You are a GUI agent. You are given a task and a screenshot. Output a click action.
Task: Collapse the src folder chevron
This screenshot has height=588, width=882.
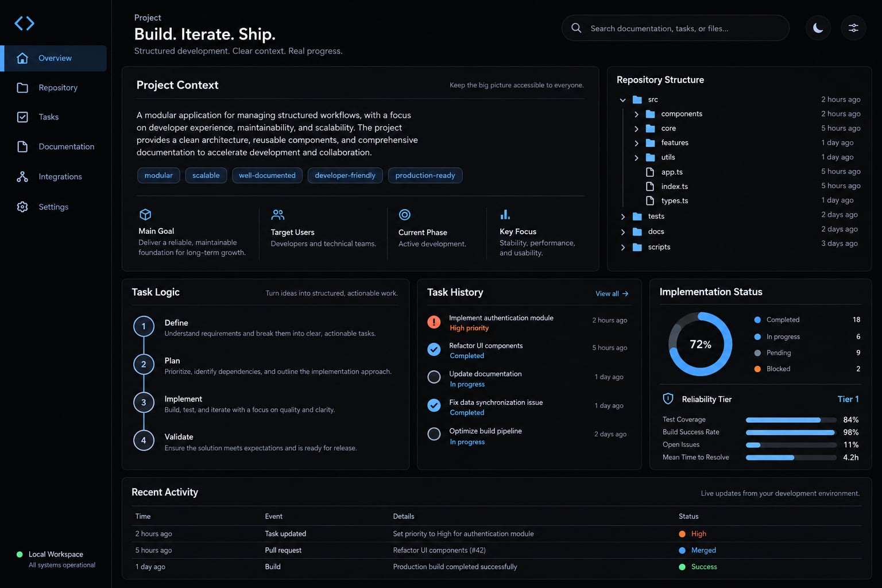(x=622, y=100)
